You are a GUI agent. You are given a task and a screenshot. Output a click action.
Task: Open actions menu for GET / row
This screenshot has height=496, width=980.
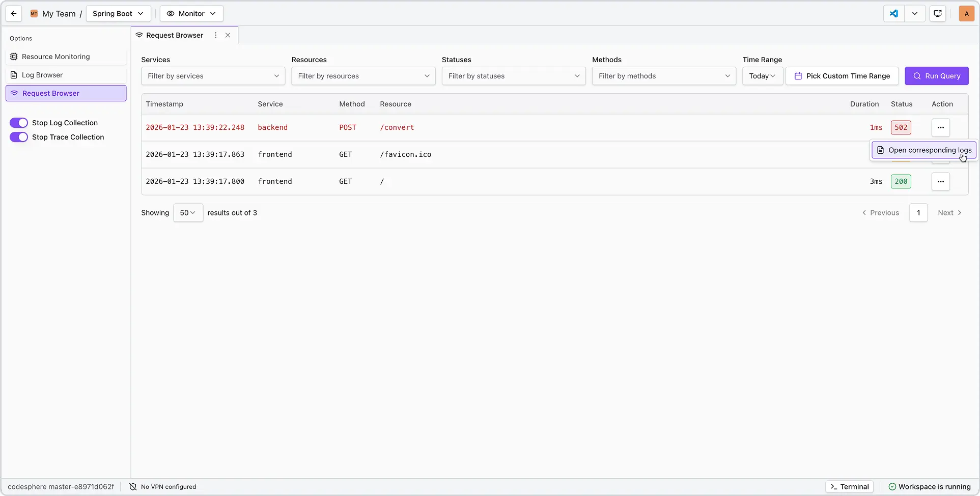(940, 181)
